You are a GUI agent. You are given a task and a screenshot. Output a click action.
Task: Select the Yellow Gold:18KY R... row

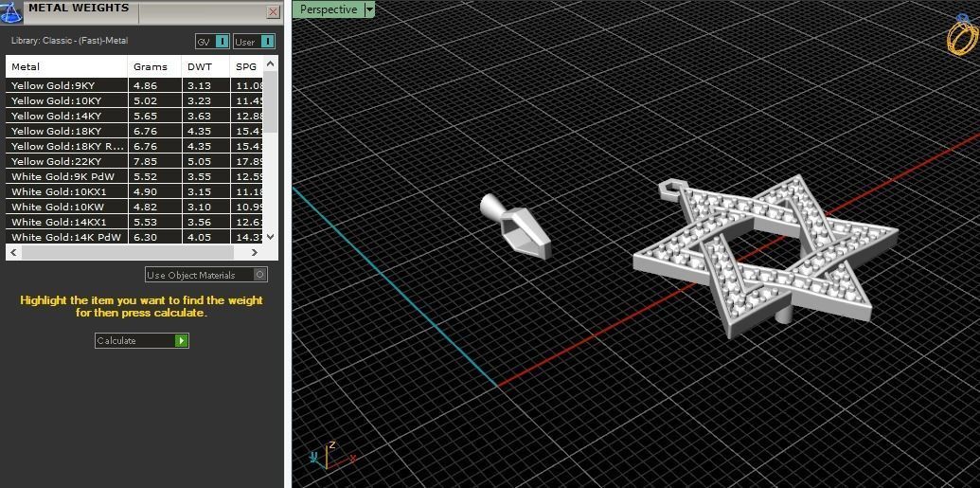(135, 146)
